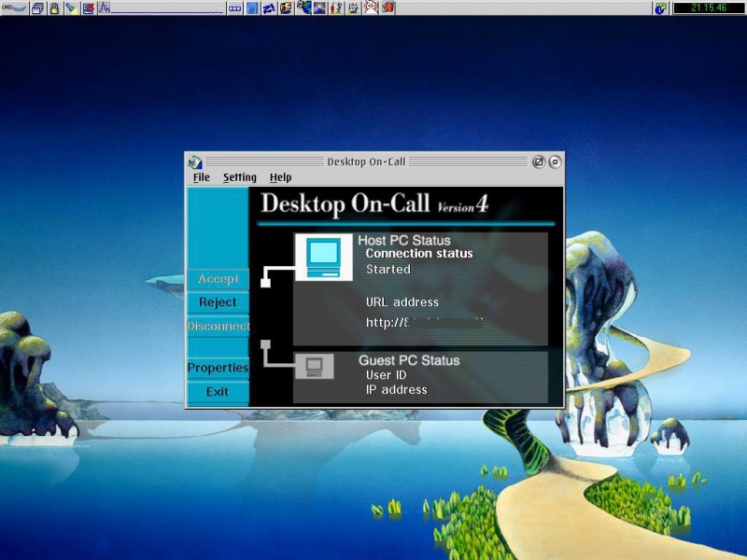Click the OS/2 Warp button in top bar
Screen dimensions: 747x560
[13, 8]
